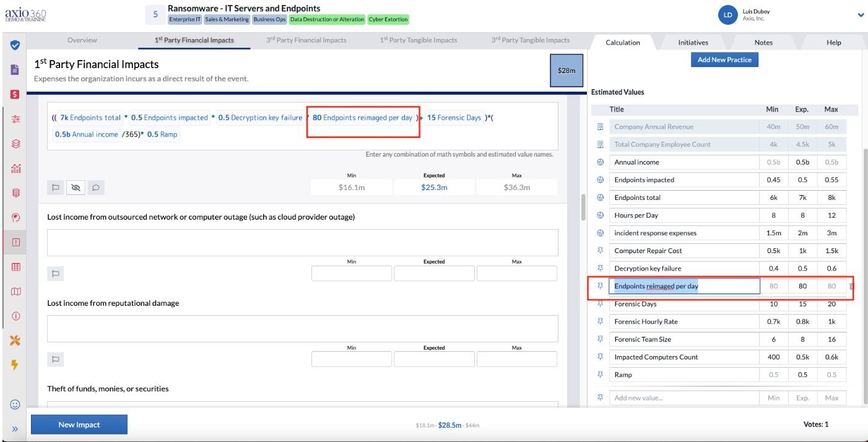868x442 pixels.
Task: Click the lightning bolt sidebar icon
Action: pos(15,365)
